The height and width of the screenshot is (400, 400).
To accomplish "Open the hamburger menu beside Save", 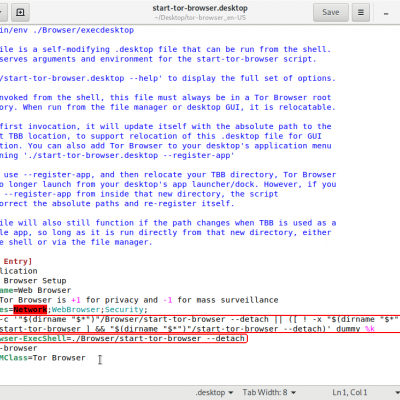I will click(361, 12).
